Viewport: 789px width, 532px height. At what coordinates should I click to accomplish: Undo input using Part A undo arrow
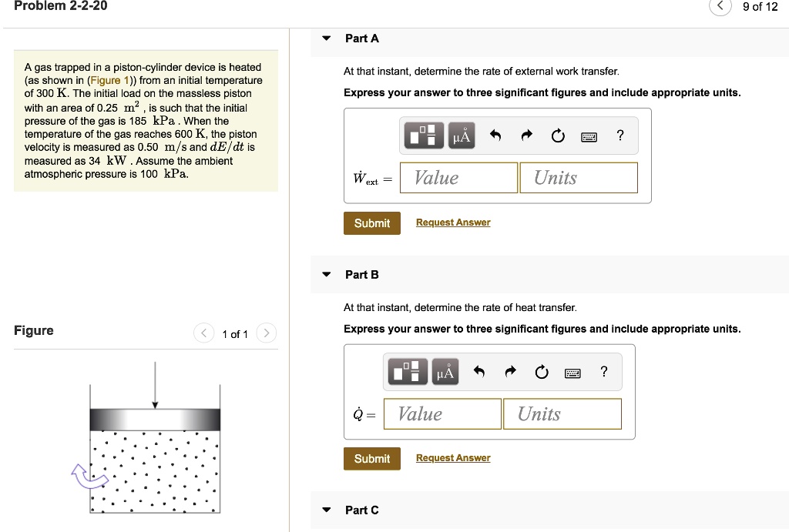495,135
